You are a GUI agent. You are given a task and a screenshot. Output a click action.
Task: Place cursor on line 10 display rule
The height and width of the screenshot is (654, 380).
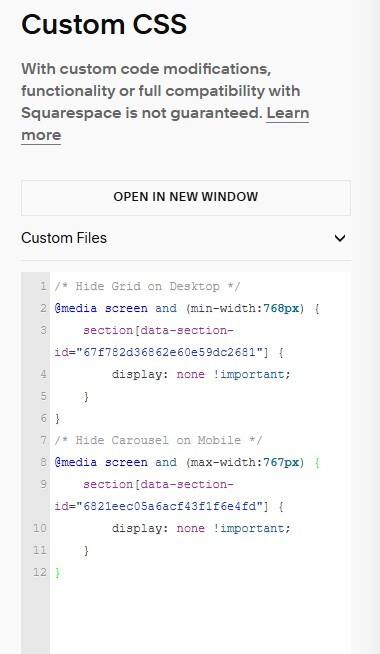point(201,528)
